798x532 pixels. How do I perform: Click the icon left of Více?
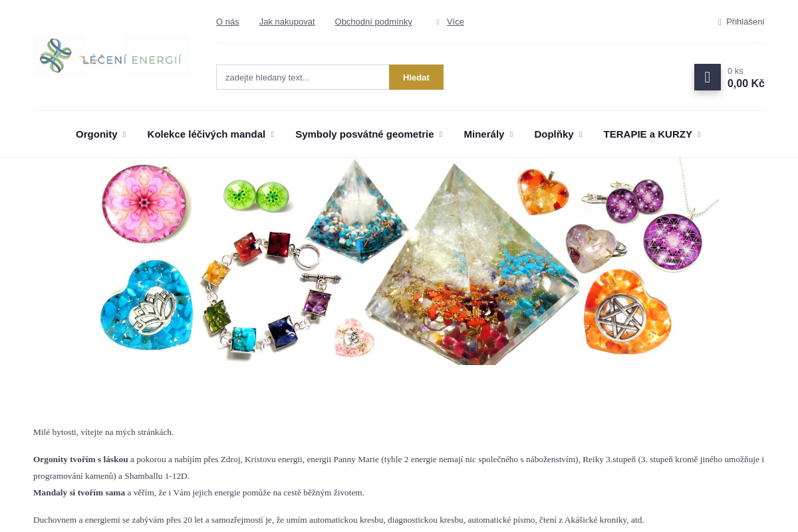438,22
